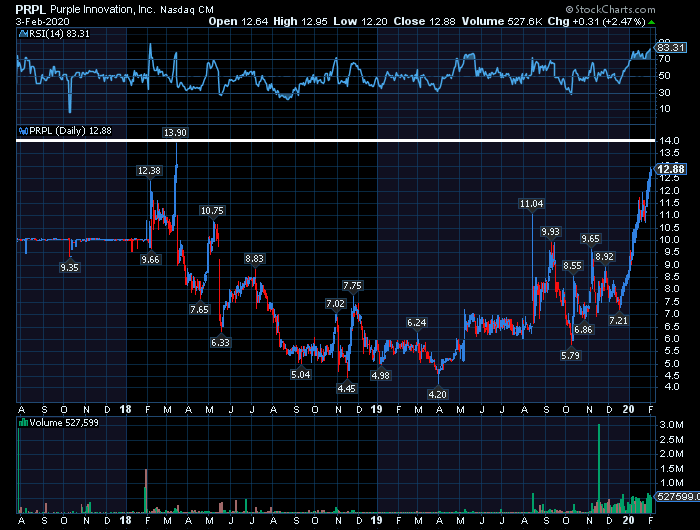
Task: Click the tallest green volume bar in late 2019
Action: (x=599, y=468)
